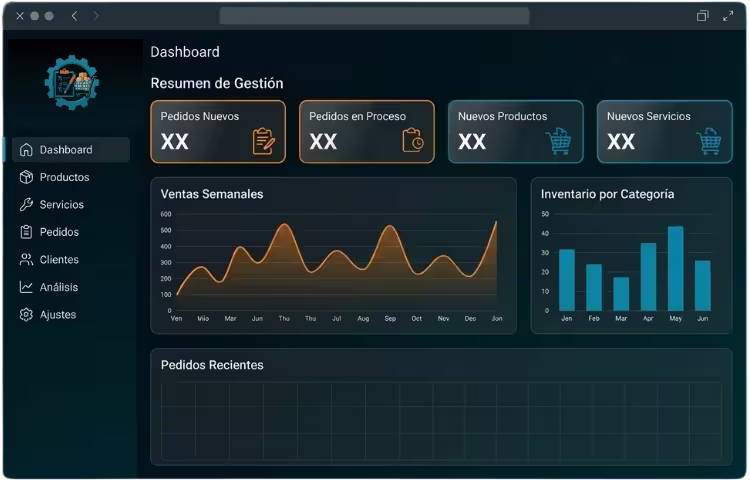Click the Servicios wrench icon
The height and width of the screenshot is (480, 750).
click(x=26, y=205)
